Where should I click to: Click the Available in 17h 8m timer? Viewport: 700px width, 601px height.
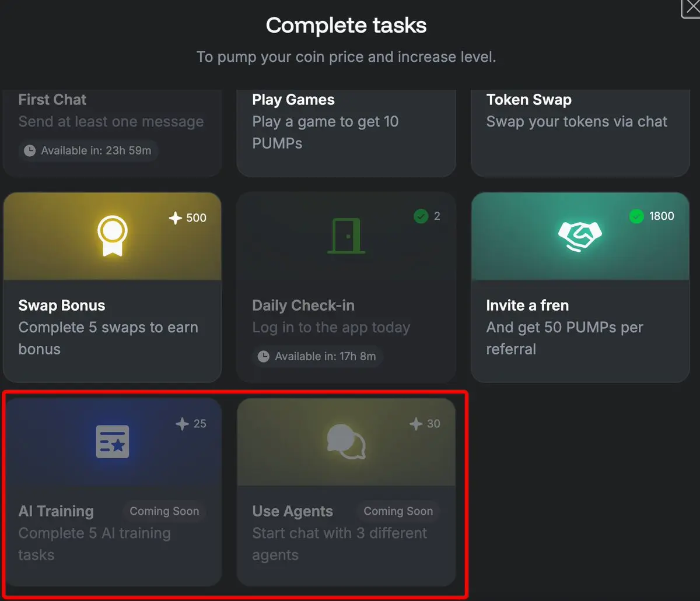(318, 356)
